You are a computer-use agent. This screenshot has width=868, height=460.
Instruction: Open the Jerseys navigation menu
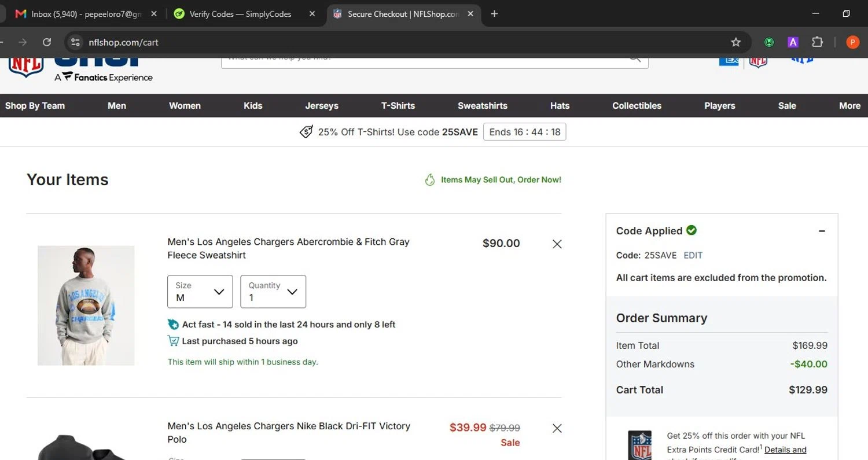[x=322, y=106]
